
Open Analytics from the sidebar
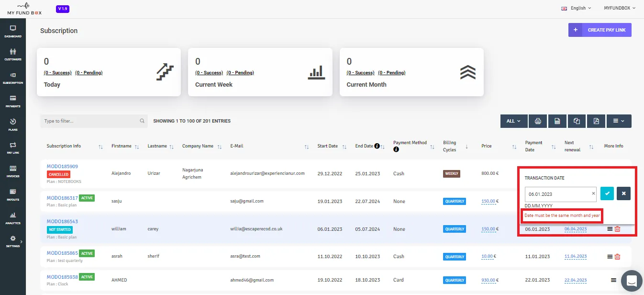point(13,218)
